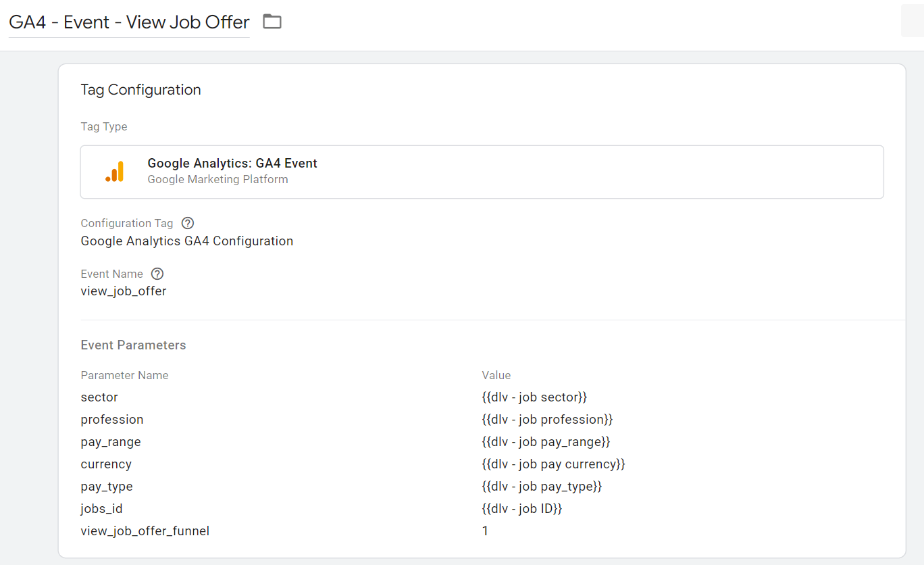Select the Google Analytics GA4 Configuration value
924x565 pixels.
pos(186,241)
